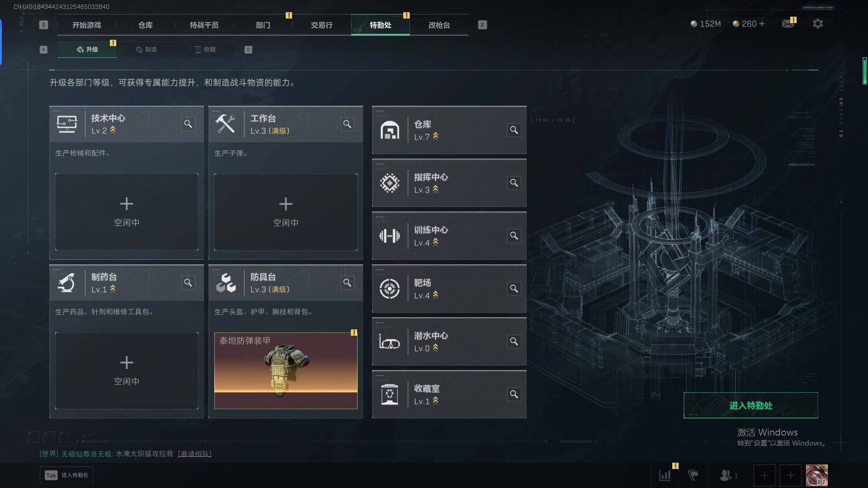Open the settings gear icon
This screenshot has width=868, height=488.
(818, 23)
